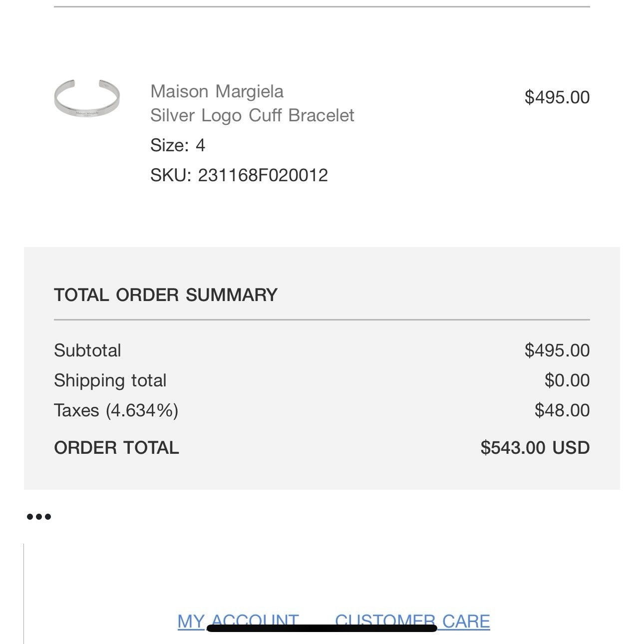Click the SKU number 231168F020012
The height and width of the screenshot is (644, 644).
(263, 175)
